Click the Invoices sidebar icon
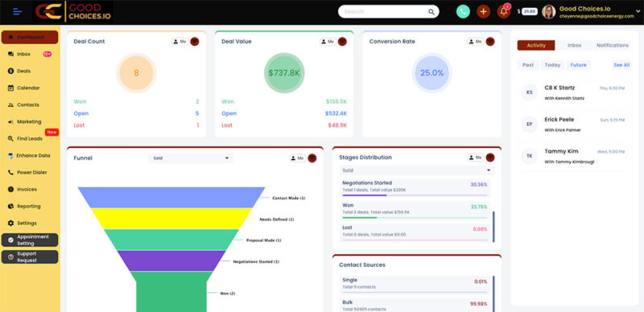 tap(10, 189)
